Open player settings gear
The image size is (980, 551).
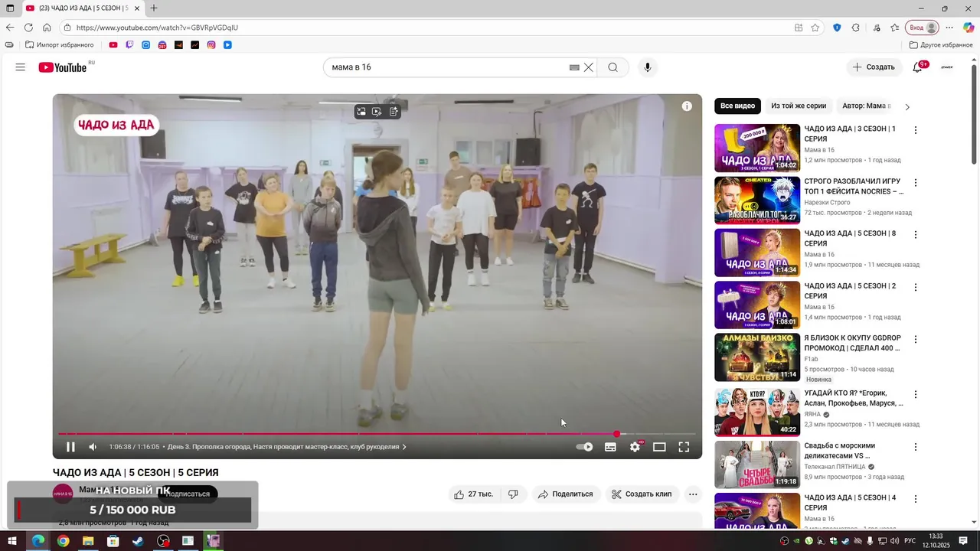[x=635, y=447]
